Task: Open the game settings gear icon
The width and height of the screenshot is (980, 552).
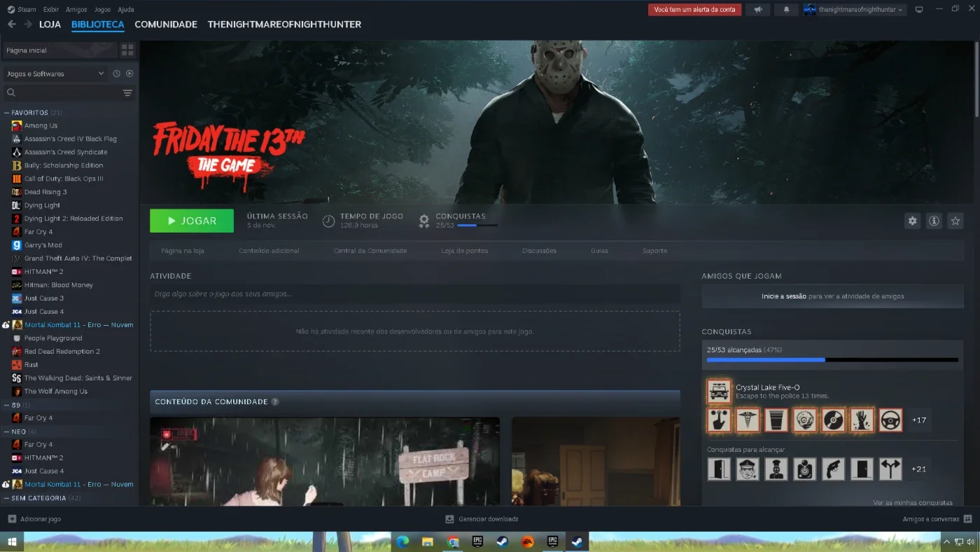Action: click(x=912, y=221)
